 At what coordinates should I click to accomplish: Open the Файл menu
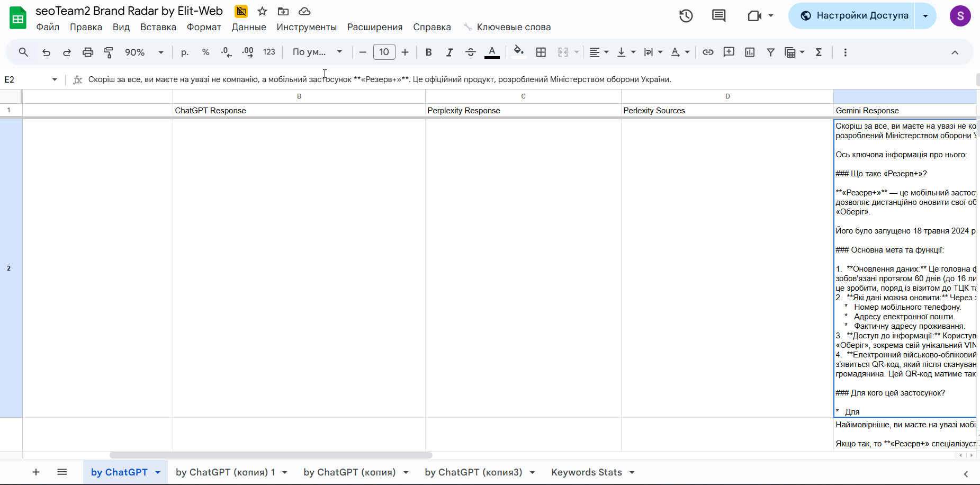pos(48,27)
